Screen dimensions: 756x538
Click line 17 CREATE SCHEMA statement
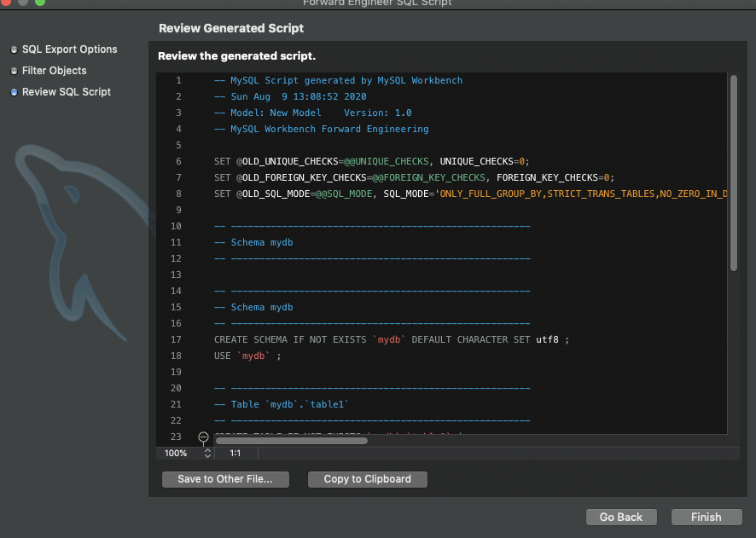click(392, 339)
